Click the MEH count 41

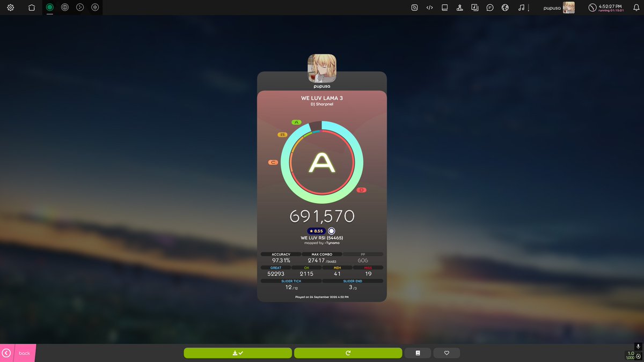coord(337,274)
